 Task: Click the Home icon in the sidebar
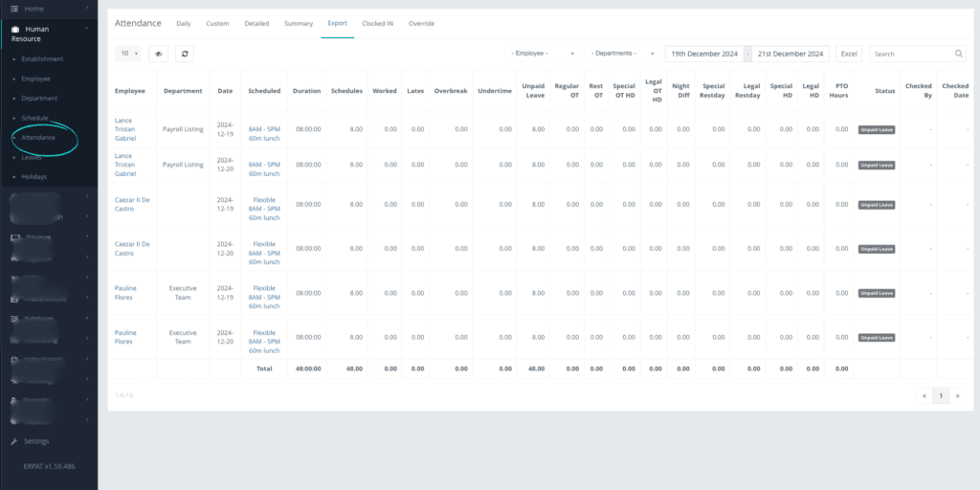pyautogui.click(x=14, y=9)
